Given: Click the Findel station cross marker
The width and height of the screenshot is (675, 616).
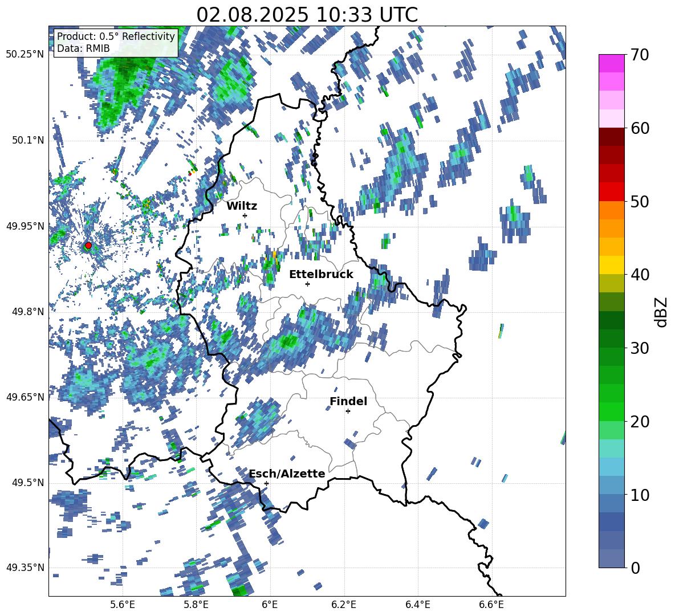Looking at the screenshot, I should click(x=348, y=411).
